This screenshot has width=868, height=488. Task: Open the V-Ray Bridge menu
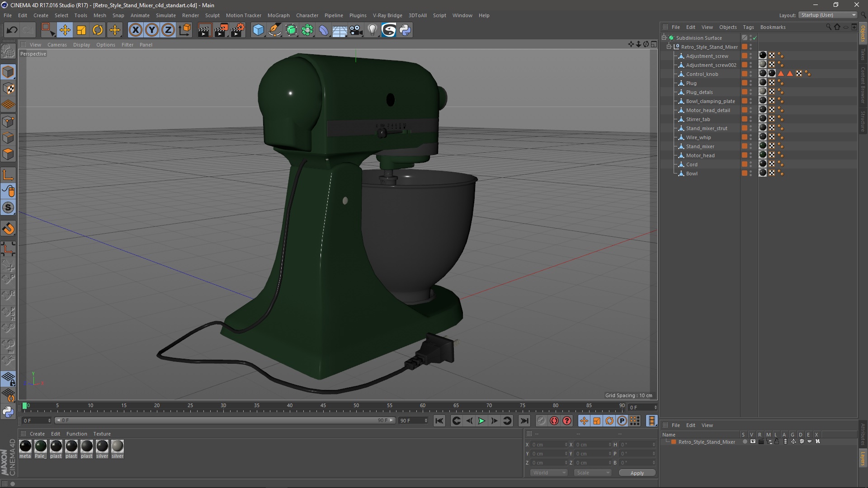[x=387, y=15]
